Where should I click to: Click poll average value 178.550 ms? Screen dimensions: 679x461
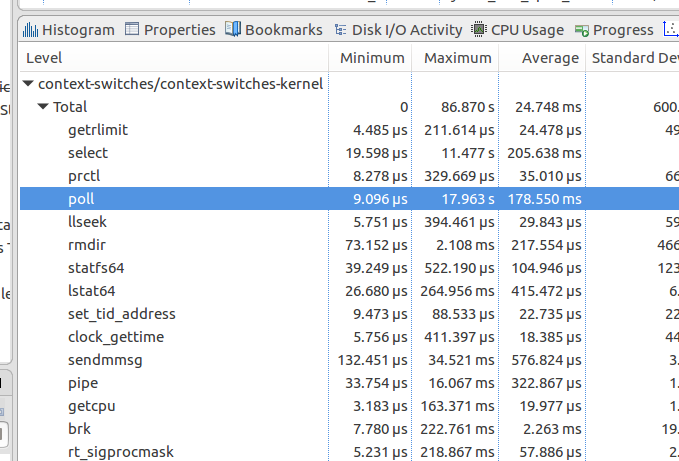point(544,199)
